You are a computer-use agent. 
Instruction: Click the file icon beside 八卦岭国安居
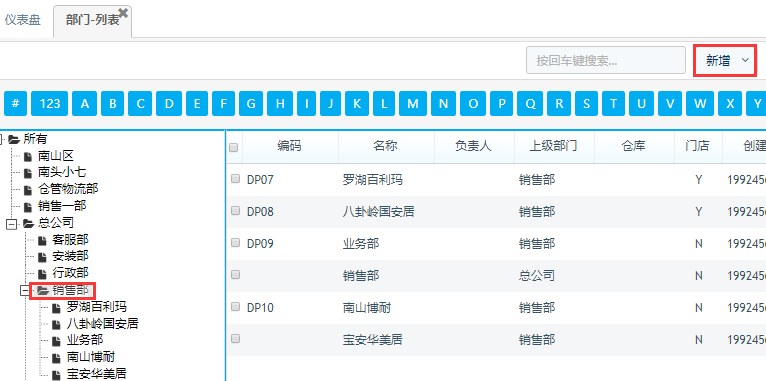point(57,324)
